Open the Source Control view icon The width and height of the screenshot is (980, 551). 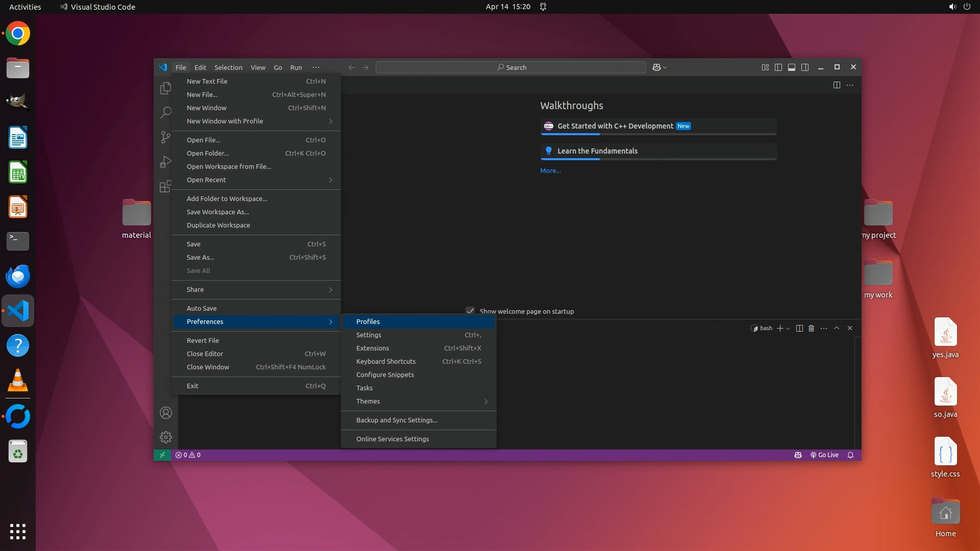click(x=165, y=137)
